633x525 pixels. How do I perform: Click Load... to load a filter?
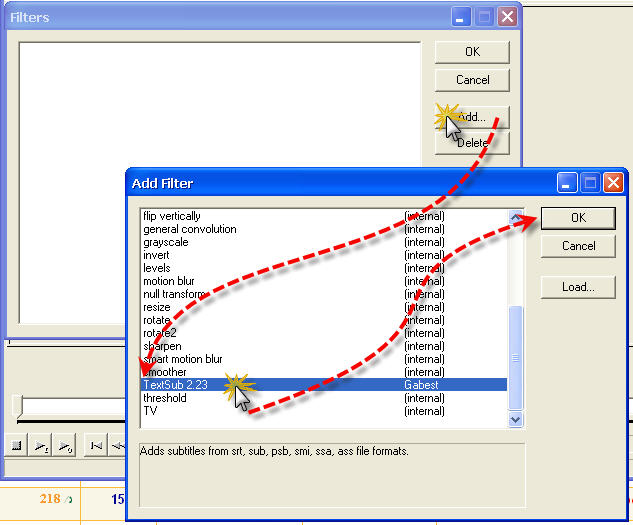(x=578, y=287)
